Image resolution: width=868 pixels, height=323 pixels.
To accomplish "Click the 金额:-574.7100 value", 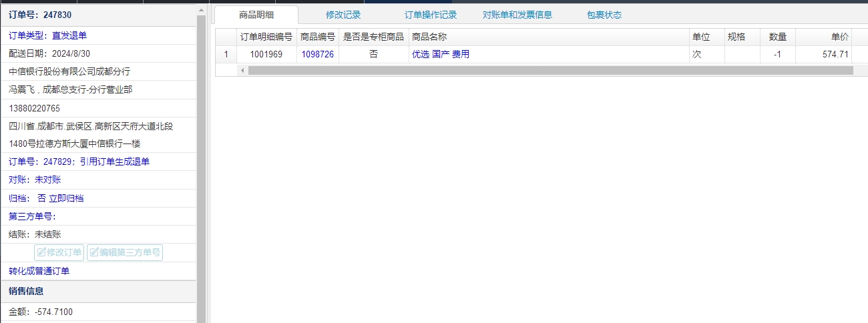I will 41,312.
